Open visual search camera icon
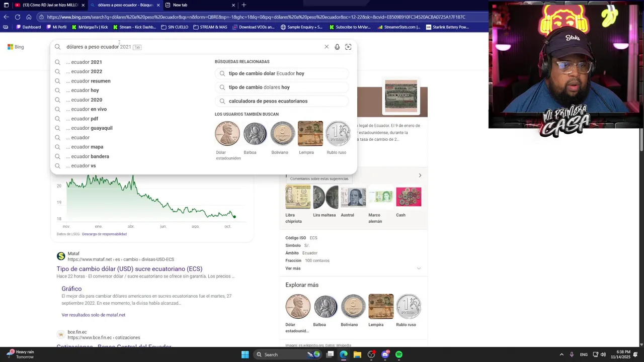Image resolution: width=644 pixels, height=362 pixels. [x=348, y=47]
